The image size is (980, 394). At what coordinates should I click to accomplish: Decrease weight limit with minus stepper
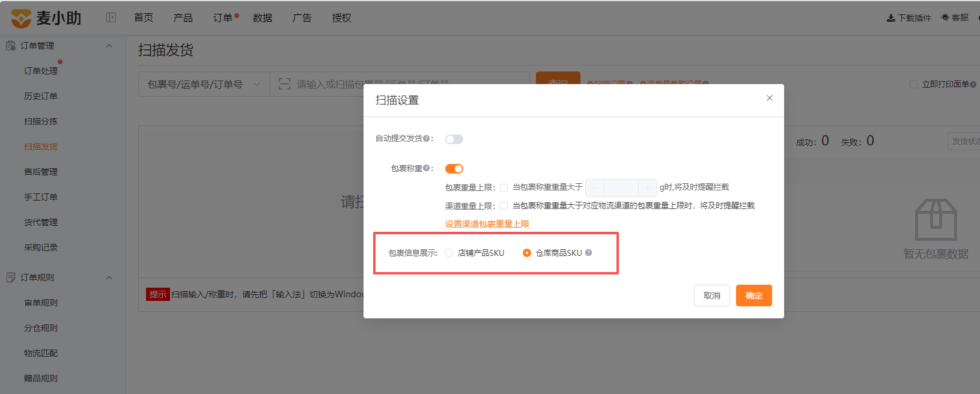[x=594, y=188]
